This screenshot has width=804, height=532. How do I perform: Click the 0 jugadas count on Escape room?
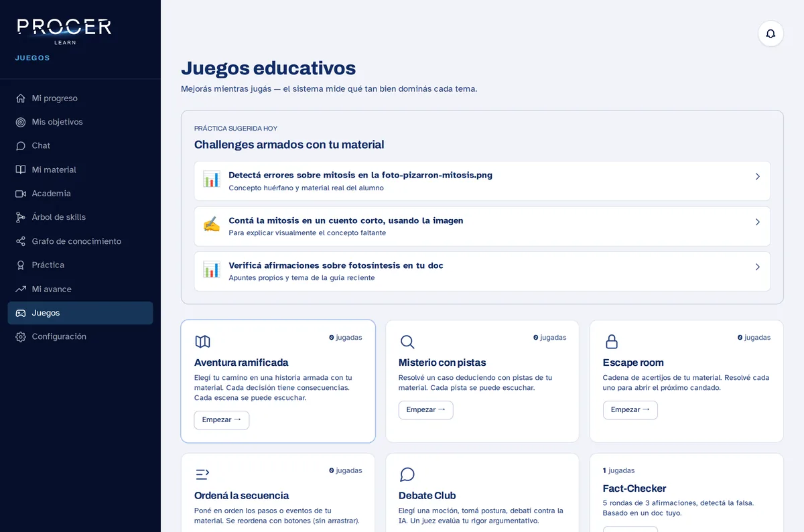[754, 338]
